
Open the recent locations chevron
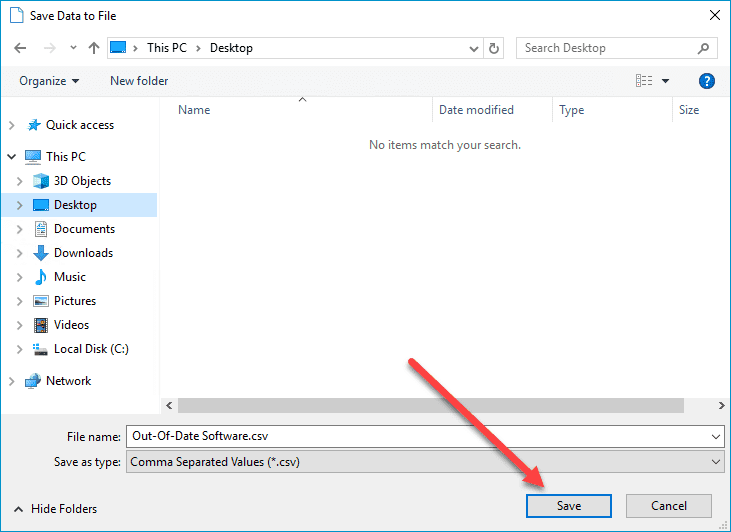pos(73,48)
